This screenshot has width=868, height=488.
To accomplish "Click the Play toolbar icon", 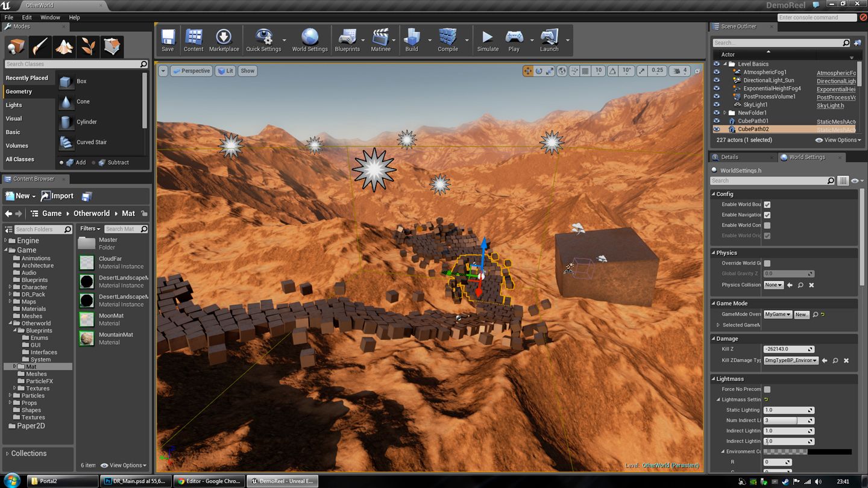I will [x=514, y=40].
